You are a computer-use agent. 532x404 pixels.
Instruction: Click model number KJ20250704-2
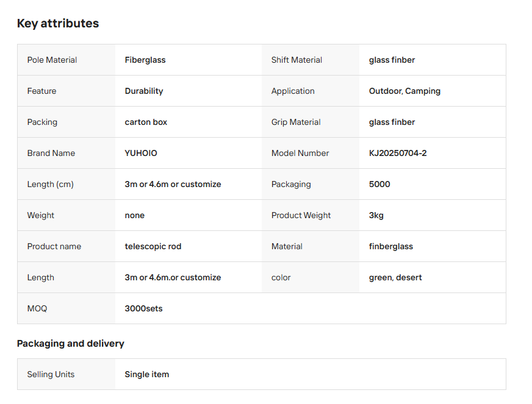tap(398, 153)
